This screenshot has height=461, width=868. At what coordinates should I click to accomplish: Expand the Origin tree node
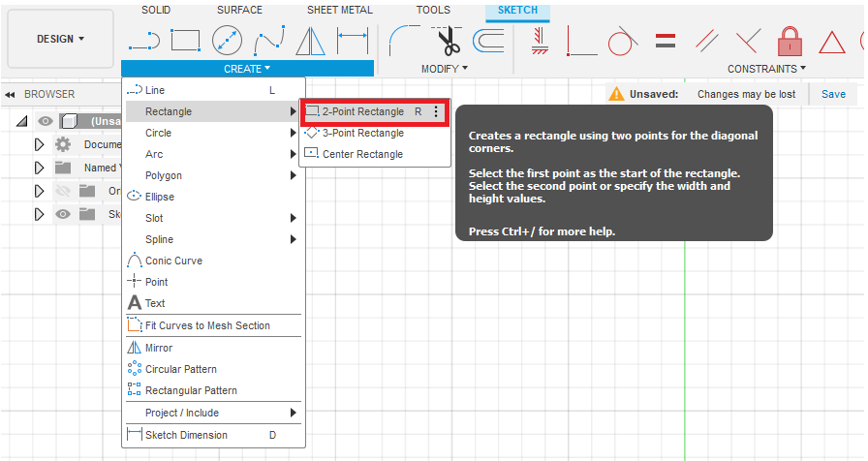click(39, 191)
